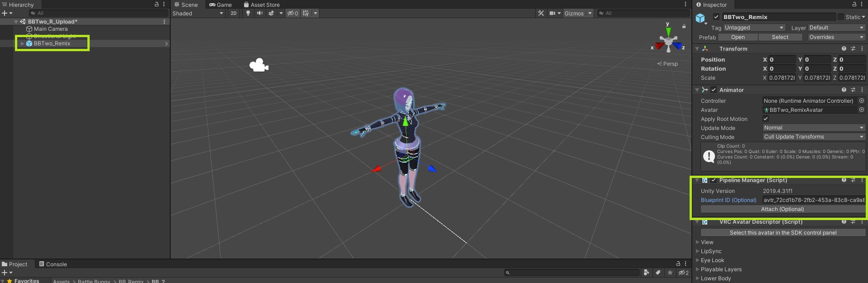Toggle scene effects (skybox) icon
This screenshot has width=868, height=283.
[x=271, y=13]
